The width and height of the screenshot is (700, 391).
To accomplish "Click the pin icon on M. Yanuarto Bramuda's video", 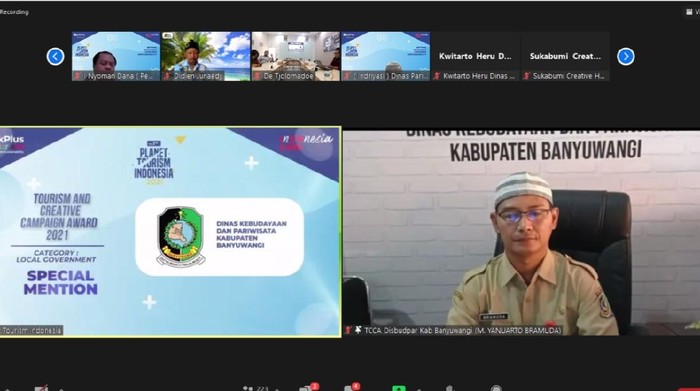I will [358, 330].
